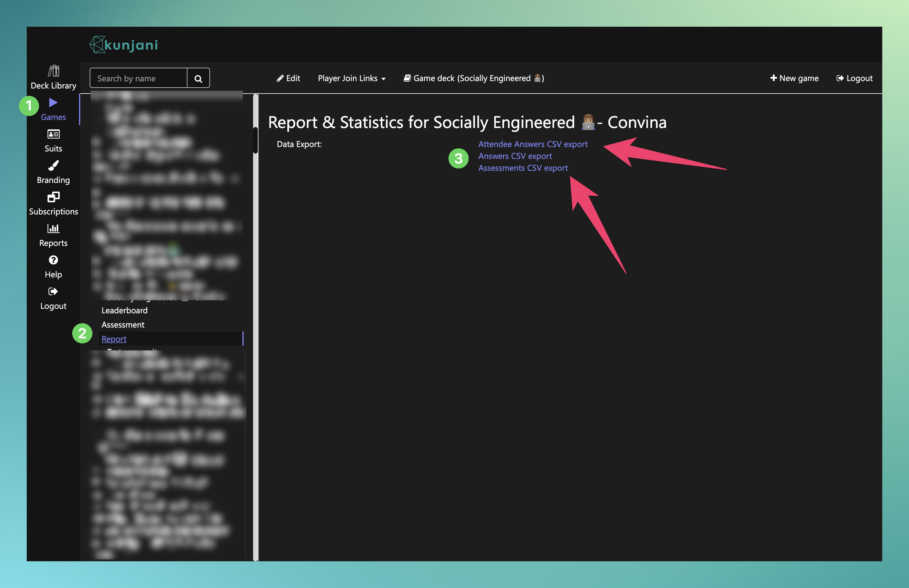Open the Suits card icon
Screen dimensions: 909x588
[x=53, y=134]
